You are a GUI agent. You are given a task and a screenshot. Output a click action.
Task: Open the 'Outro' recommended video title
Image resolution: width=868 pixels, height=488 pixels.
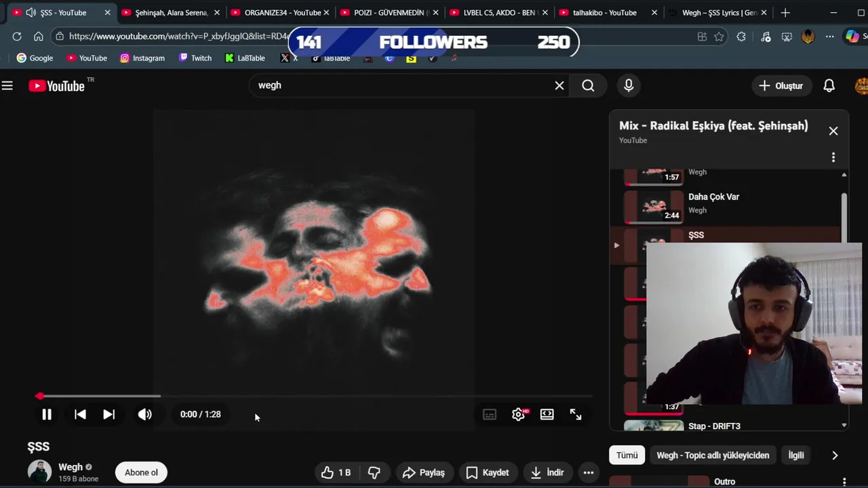pos(724,482)
